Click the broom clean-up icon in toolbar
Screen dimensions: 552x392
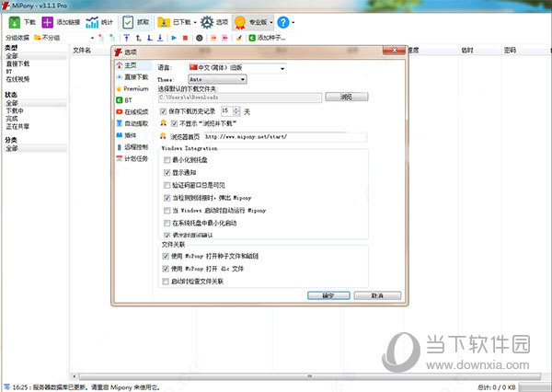(239, 38)
